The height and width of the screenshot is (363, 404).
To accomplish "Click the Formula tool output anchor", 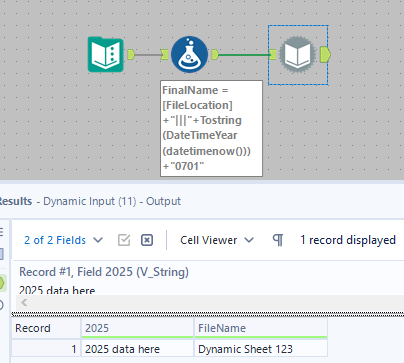I will [x=215, y=54].
